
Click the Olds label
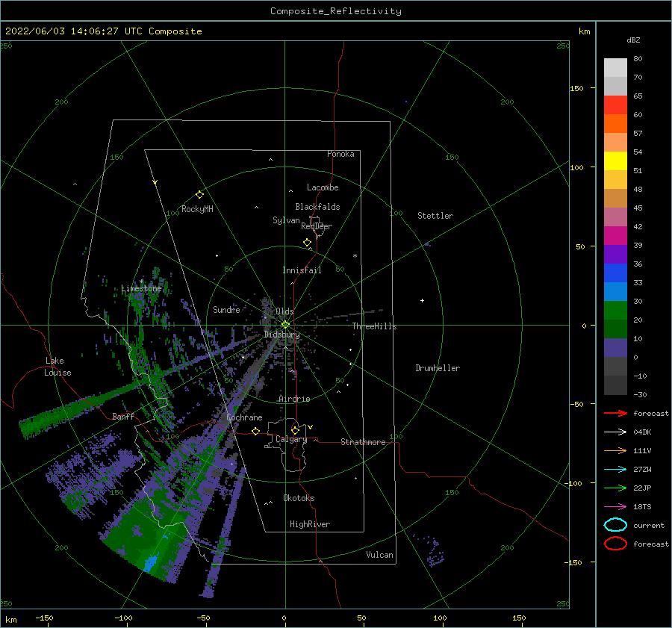(x=284, y=311)
